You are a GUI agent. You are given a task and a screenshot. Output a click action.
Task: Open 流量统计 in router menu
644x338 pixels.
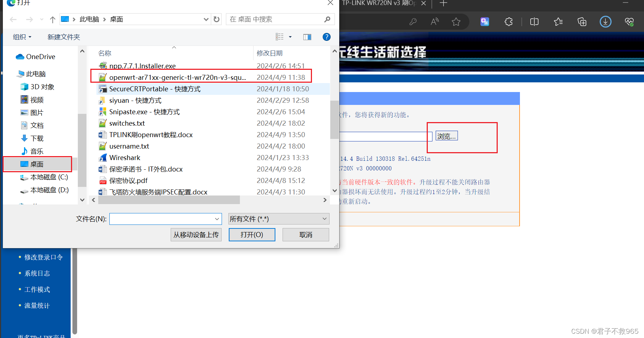tap(37, 306)
